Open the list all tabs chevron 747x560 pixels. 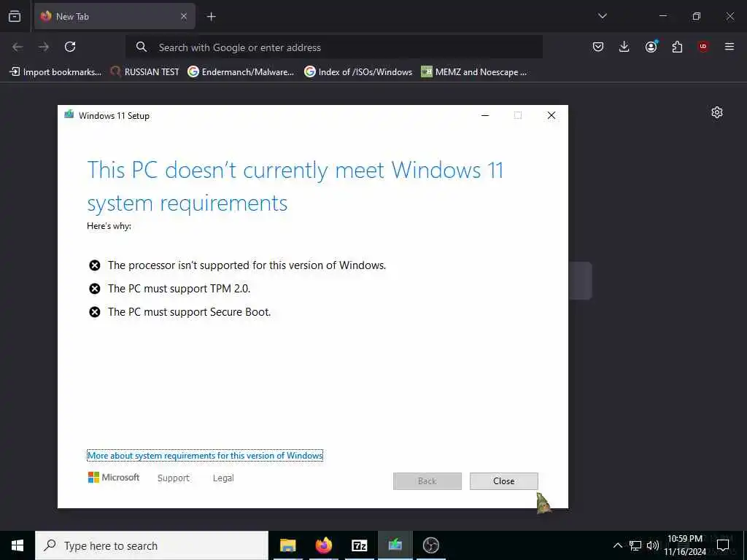point(602,17)
